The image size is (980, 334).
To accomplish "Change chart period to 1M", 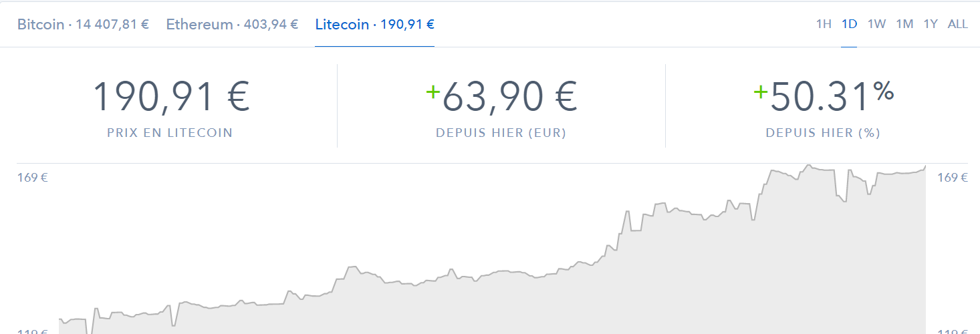I will [x=904, y=24].
